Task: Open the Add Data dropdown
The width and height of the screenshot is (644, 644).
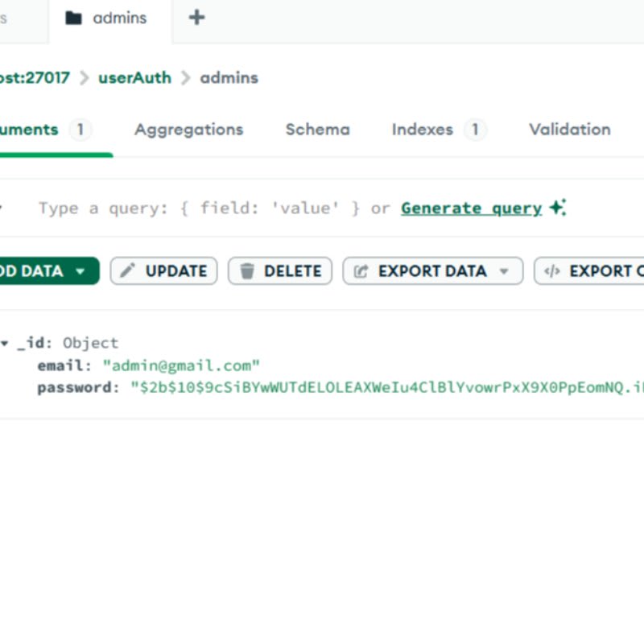Action: [x=48, y=271]
